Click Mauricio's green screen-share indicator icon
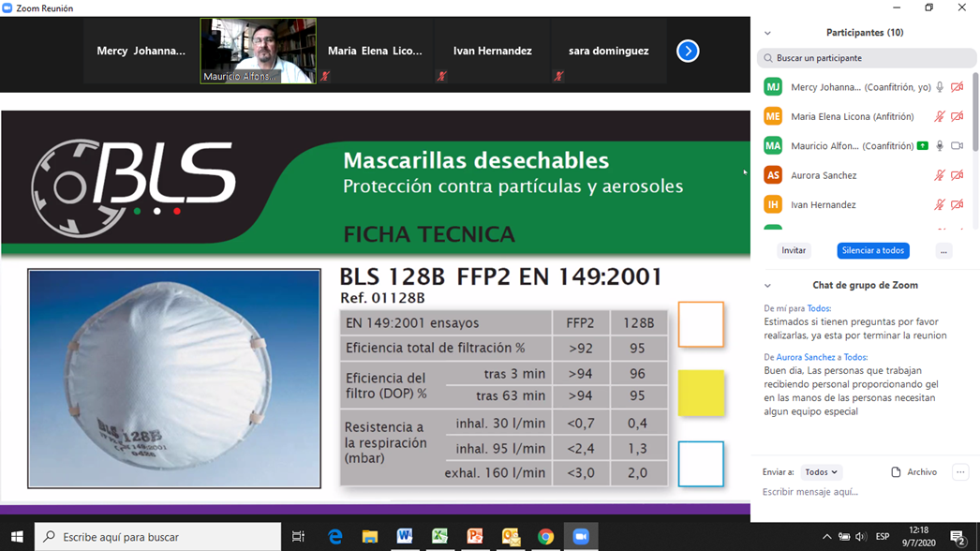The width and height of the screenshot is (980, 551). pos(923,146)
